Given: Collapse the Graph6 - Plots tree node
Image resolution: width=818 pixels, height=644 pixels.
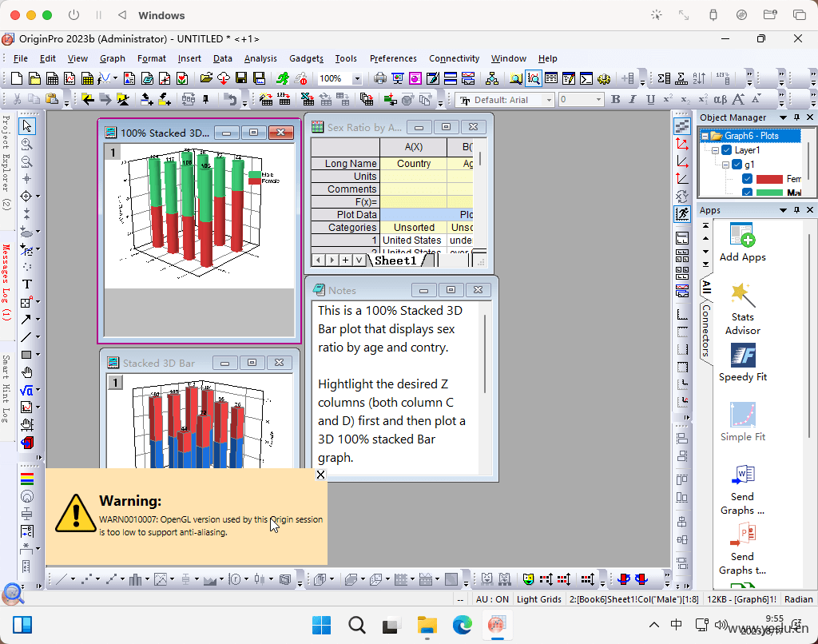Looking at the screenshot, I should (x=705, y=136).
